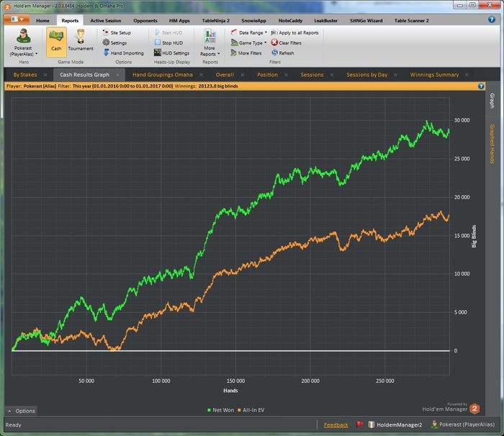Open Hand Groupings Omaha tab
The width and height of the screenshot is (504, 436).
pyautogui.click(x=163, y=75)
